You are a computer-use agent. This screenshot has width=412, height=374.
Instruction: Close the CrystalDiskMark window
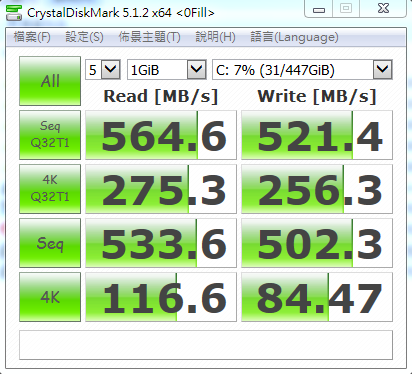(x=383, y=8)
